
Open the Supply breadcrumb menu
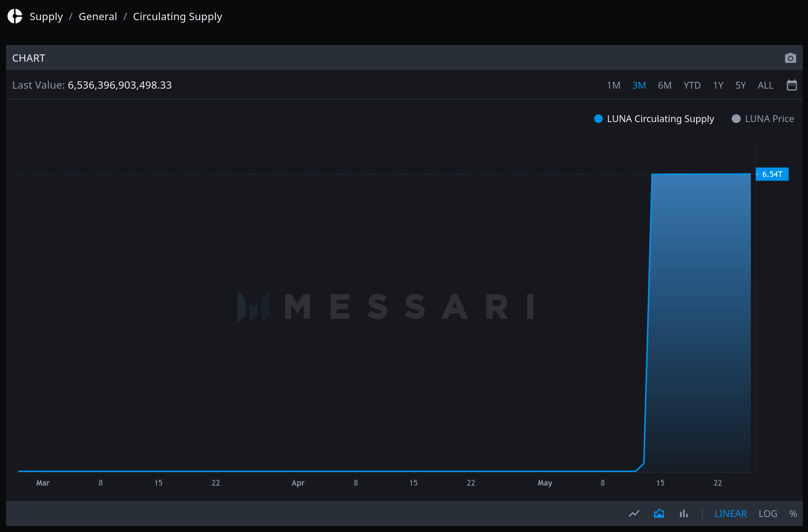point(46,16)
